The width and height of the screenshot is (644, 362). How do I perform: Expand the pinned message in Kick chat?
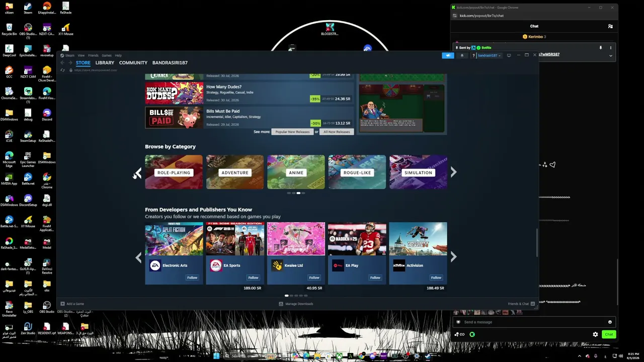[x=611, y=55]
